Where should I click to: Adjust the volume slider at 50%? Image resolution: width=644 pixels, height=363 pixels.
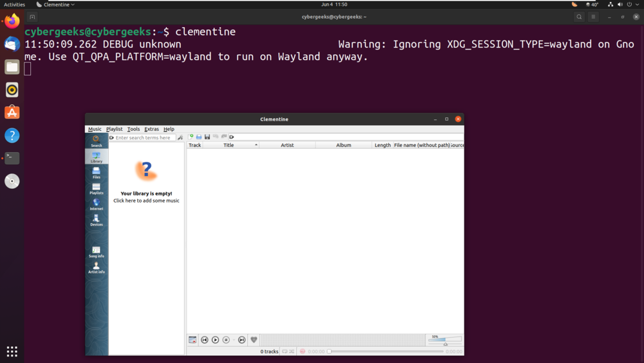point(445,340)
